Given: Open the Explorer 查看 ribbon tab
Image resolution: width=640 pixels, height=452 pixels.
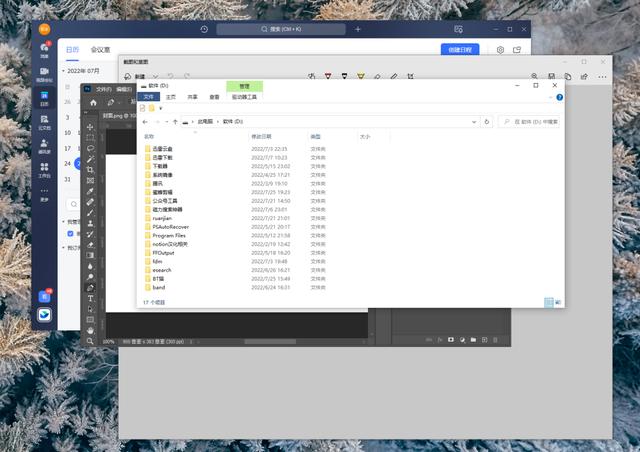Looking at the screenshot, I should (214, 97).
